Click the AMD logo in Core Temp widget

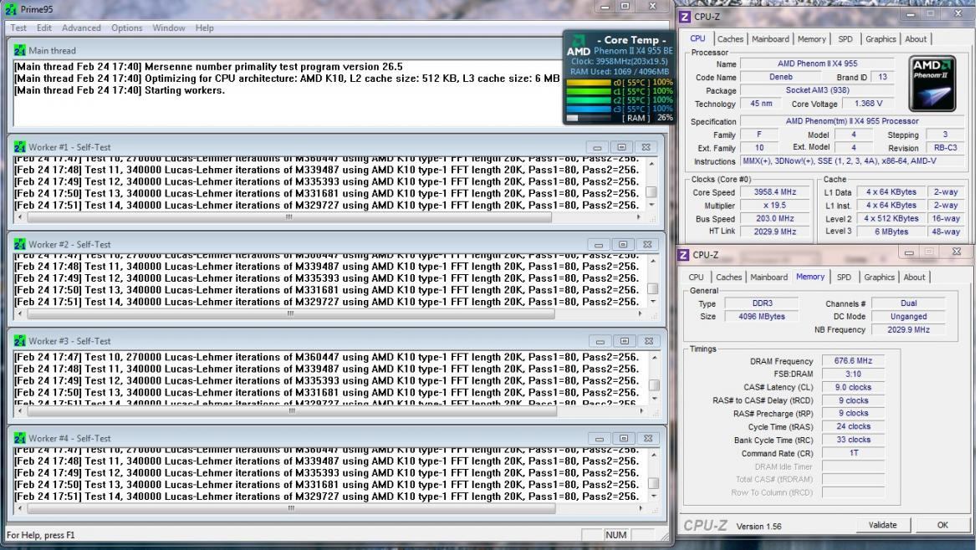pyautogui.click(x=578, y=46)
